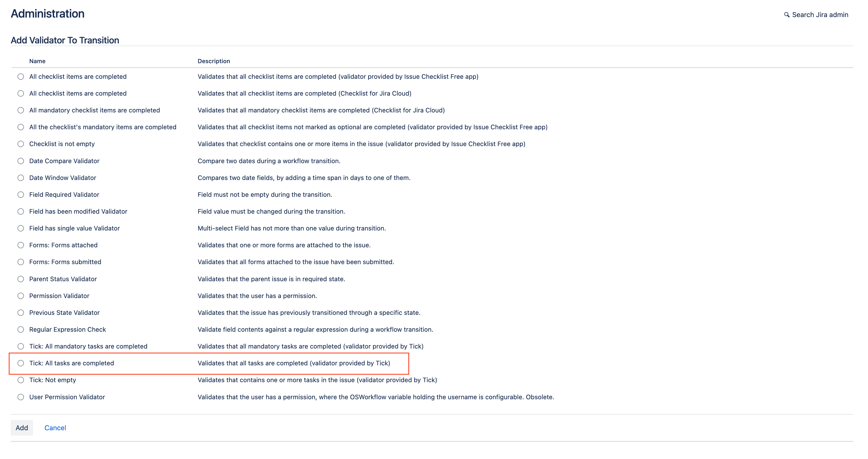Choose Previous State Validator radio button
The width and height of the screenshot is (868, 459).
[21, 312]
